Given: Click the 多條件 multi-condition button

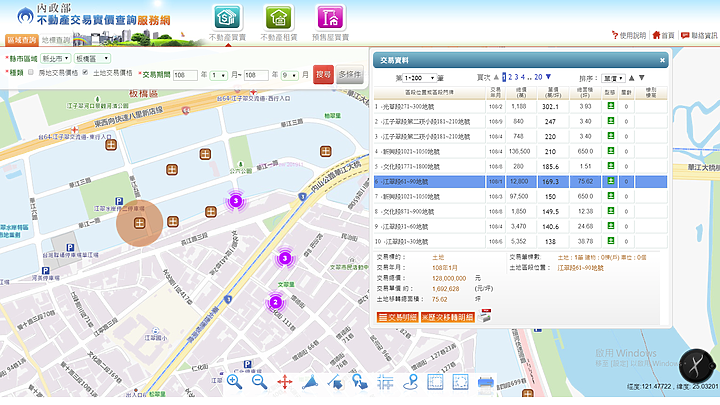Looking at the screenshot, I should [350, 74].
